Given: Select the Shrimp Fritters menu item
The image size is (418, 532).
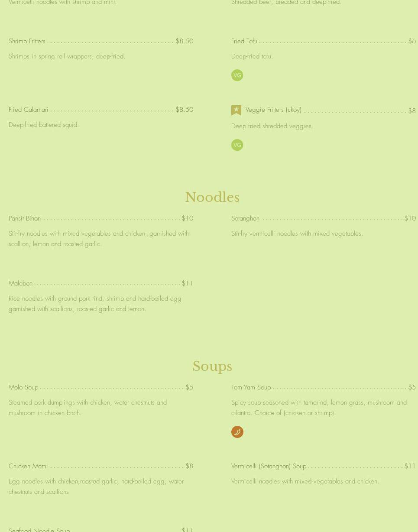Looking at the screenshot, I should click(27, 41).
